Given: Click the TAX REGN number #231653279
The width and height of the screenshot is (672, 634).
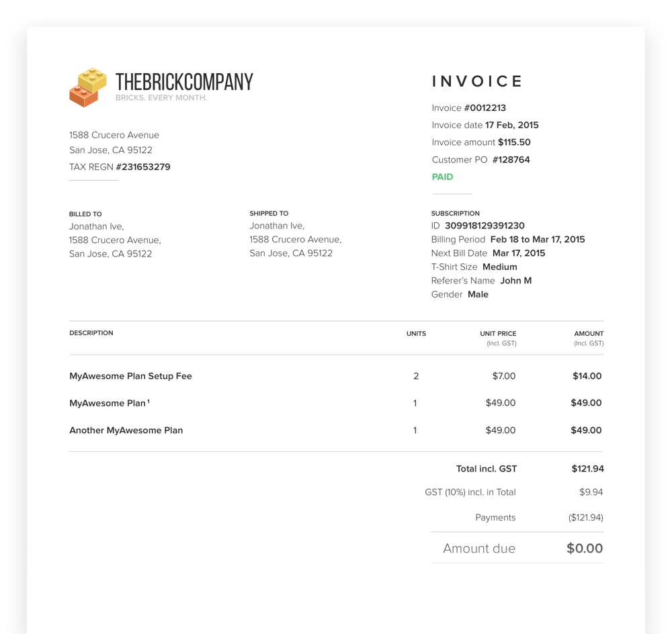Looking at the screenshot, I should pyautogui.click(x=143, y=167).
